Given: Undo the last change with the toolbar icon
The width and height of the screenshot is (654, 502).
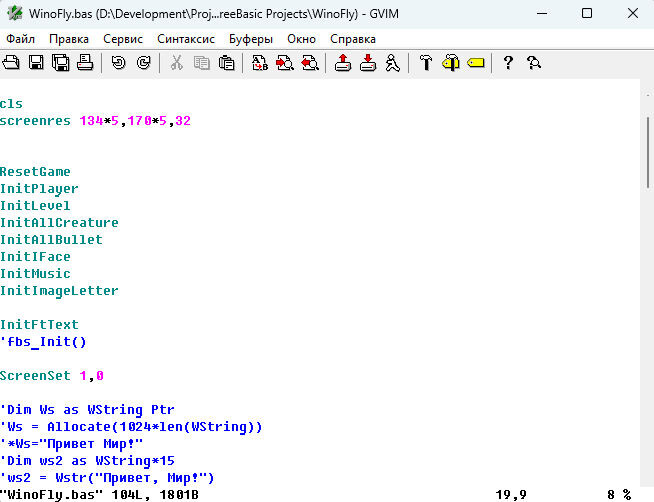Looking at the screenshot, I should [118, 63].
